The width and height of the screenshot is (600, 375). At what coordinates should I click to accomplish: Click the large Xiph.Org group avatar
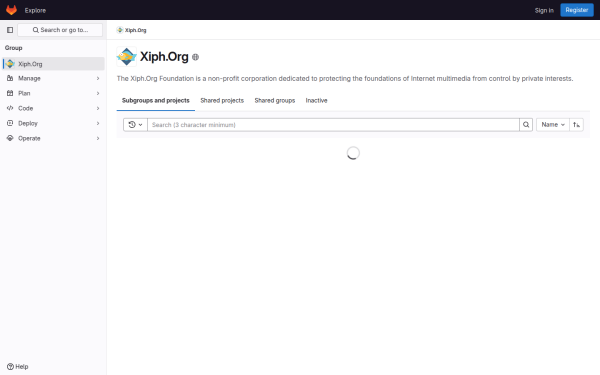click(x=127, y=57)
